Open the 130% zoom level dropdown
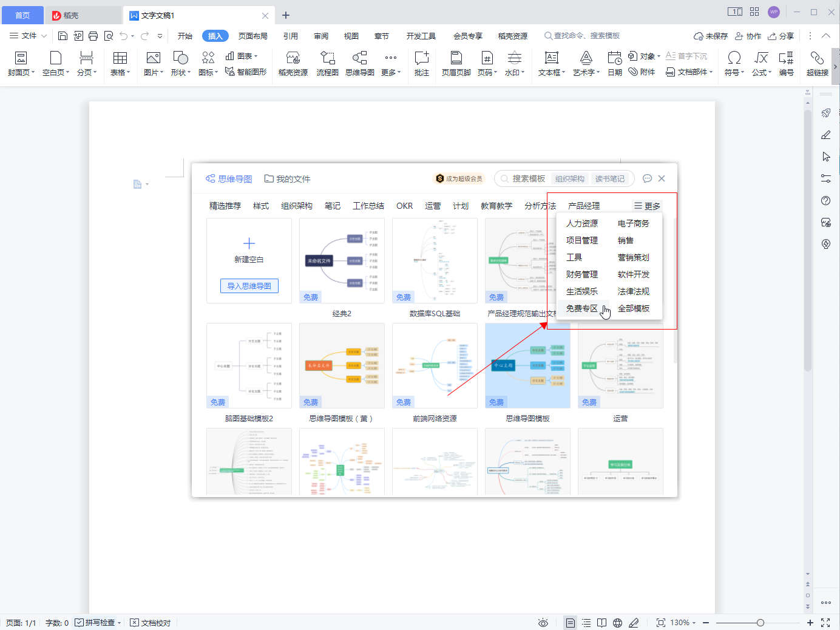Image resolution: width=840 pixels, height=630 pixels. point(694,623)
